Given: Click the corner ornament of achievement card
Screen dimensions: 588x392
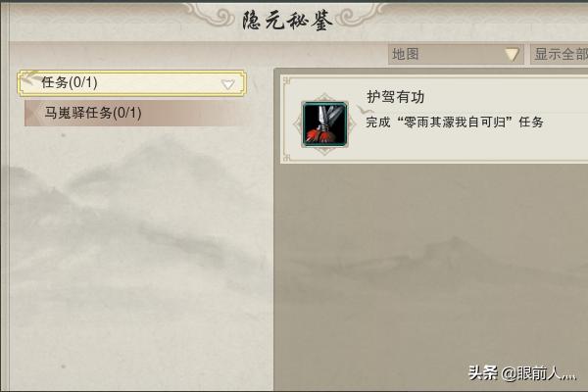Looking at the screenshot, I should [x=287, y=81].
